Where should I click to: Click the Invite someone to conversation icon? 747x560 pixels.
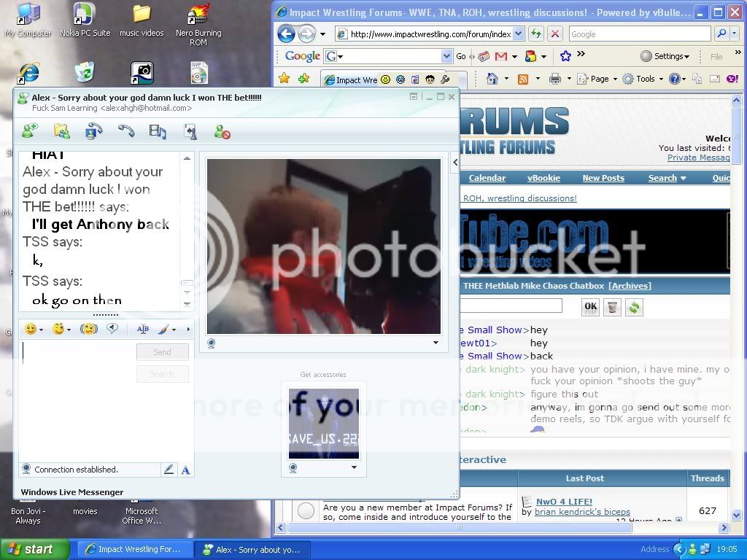30,131
